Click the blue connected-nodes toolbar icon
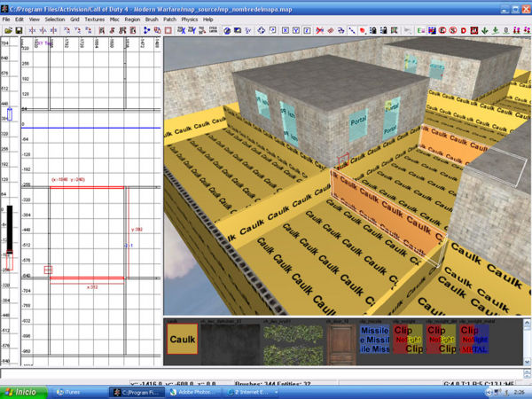 [146, 30]
